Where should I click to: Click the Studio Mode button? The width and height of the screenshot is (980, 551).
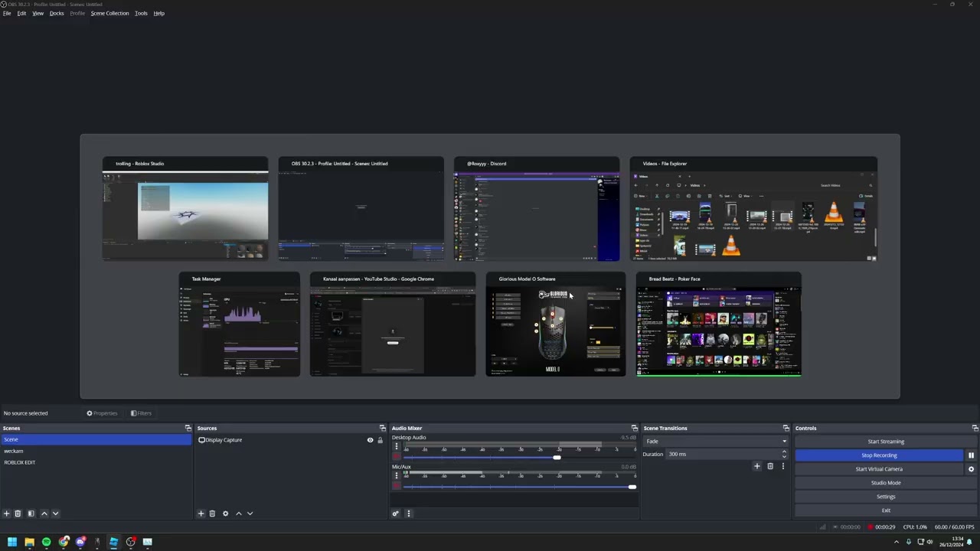point(885,483)
